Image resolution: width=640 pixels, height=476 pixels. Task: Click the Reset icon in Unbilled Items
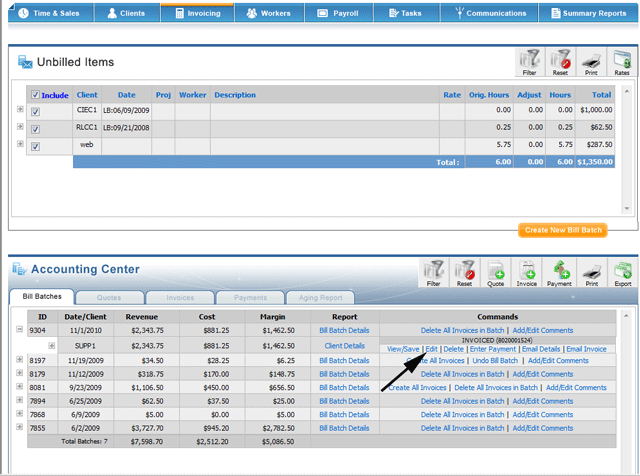tap(560, 62)
